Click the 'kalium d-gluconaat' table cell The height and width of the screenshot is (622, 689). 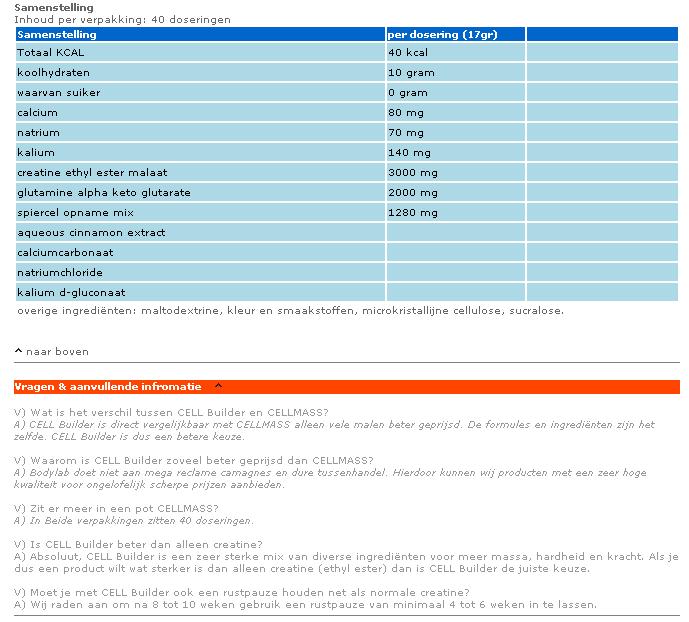click(x=71, y=292)
